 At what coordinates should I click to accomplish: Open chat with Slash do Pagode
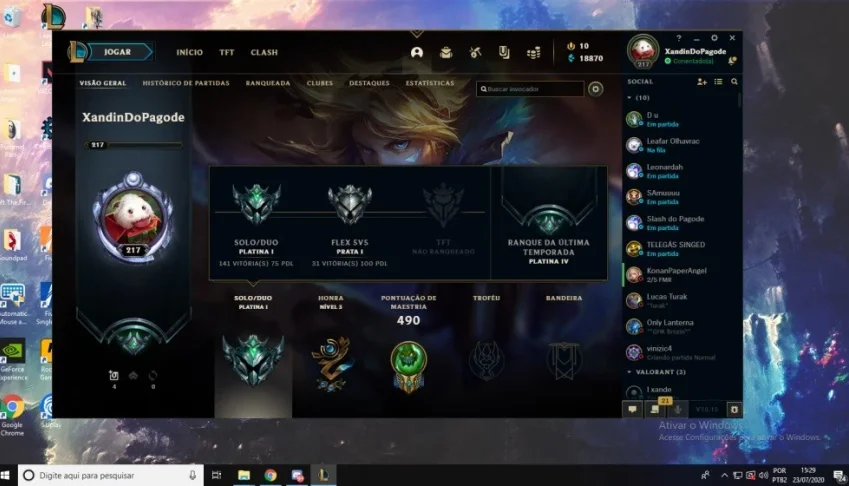(680, 223)
